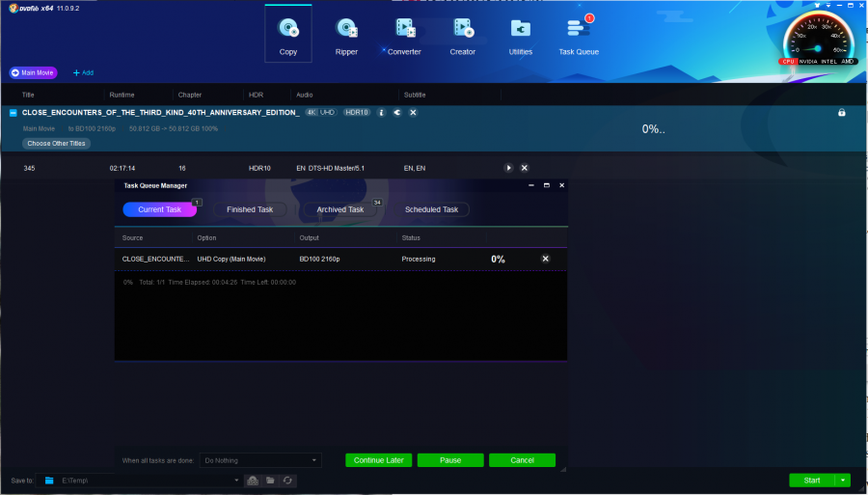Screen dimensions: 868x495
Task: Open the Creator module
Action: [462, 35]
